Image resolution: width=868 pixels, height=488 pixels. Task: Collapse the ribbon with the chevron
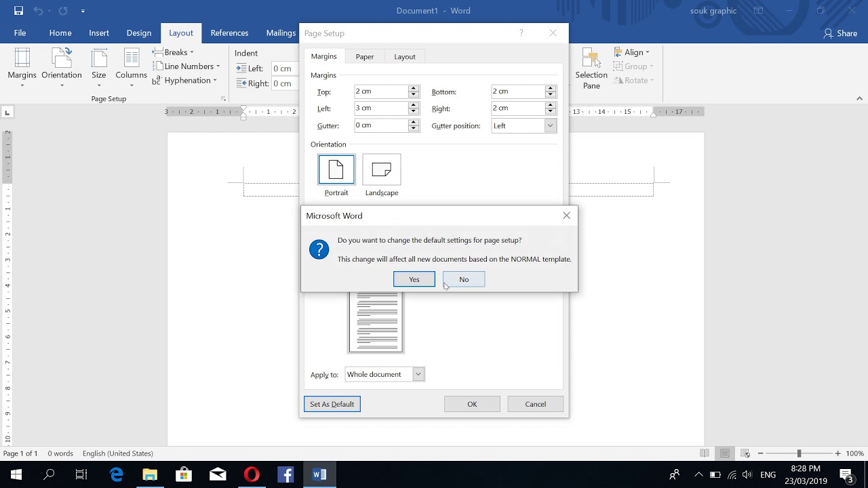860,99
